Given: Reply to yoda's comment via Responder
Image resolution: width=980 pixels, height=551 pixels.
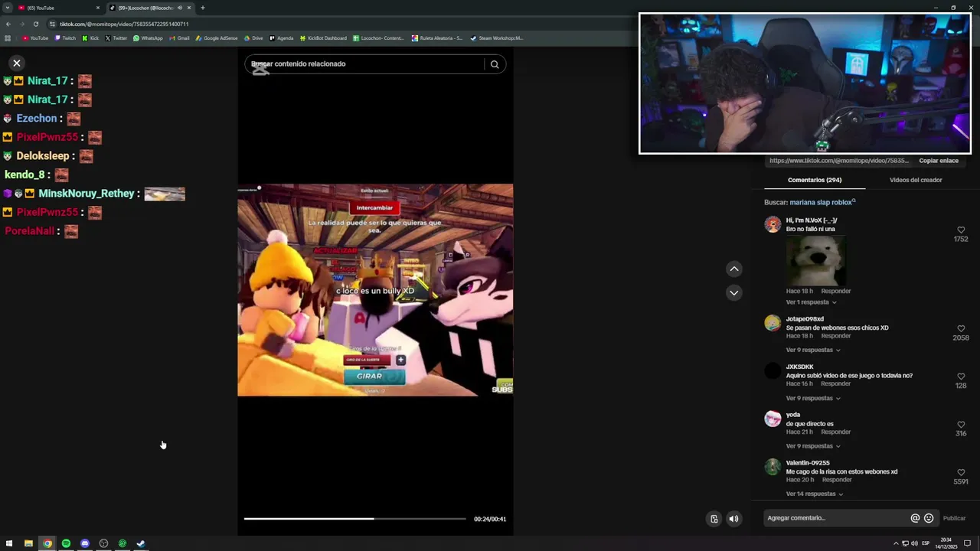Looking at the screenshot, I should pos(836,432).
